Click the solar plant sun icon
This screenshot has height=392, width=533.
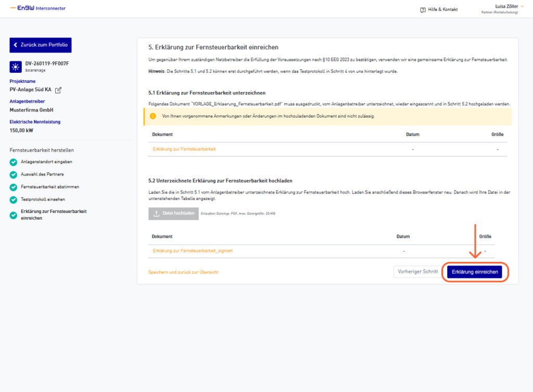coord(15,66)
